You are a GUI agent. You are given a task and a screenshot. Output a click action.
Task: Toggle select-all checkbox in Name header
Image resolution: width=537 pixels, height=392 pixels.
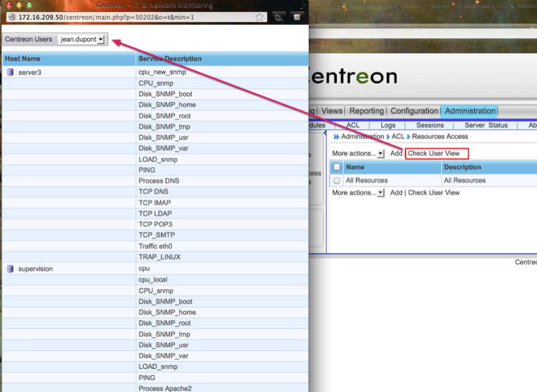337,167
